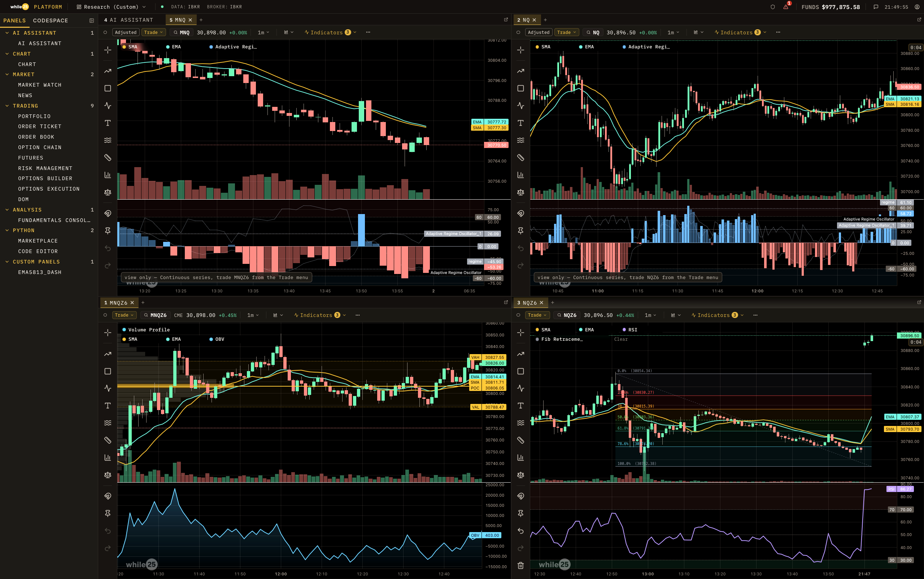Pop out the MNQ chart panel
Image resolution: width=924 pixels, height=579 pixels.
[505, 19]
